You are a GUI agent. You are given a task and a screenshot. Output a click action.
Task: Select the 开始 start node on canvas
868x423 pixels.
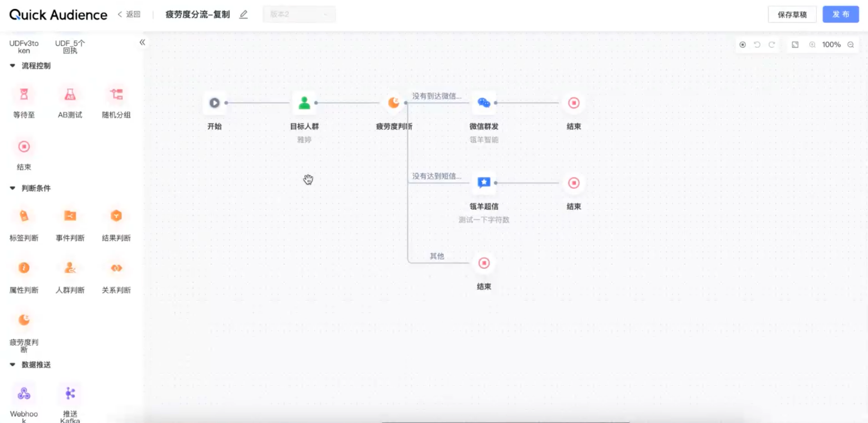(x=214, y=103)
